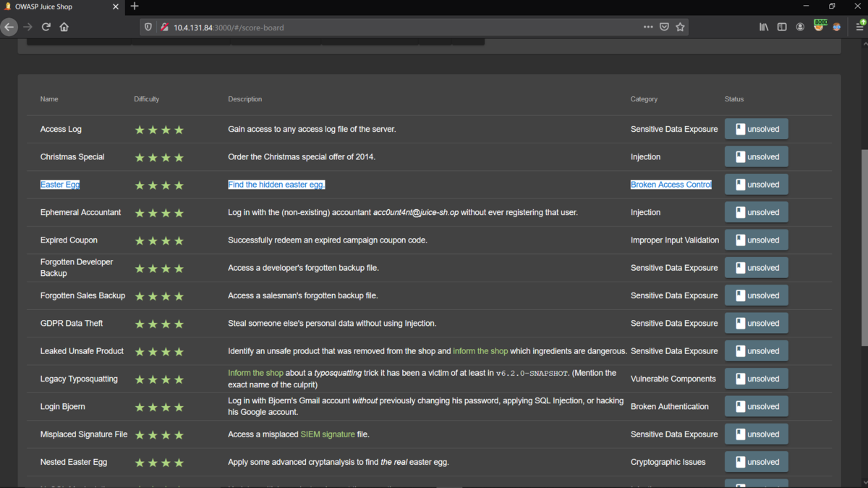Click the 'GDPR Data Theft' challenge name
868x488 pixels.
click(x=72, y=323)
